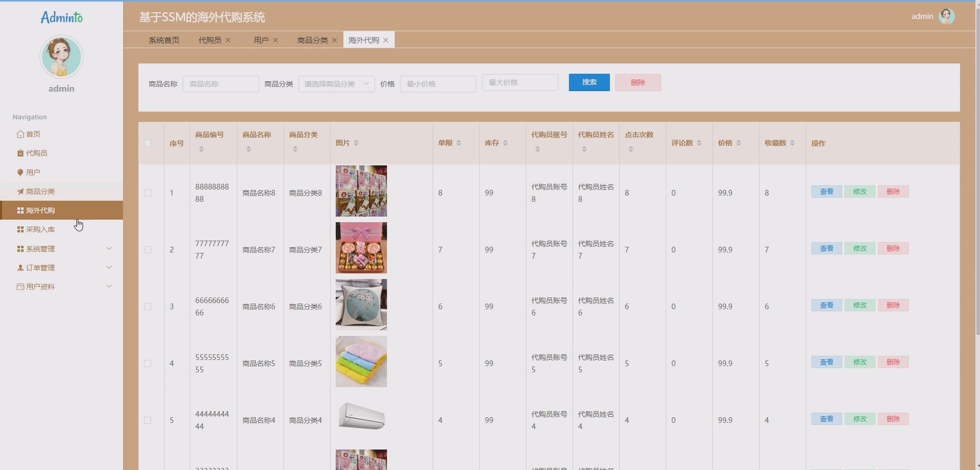
Task: Click the pink 删除 button in filter bar
Action: tap(638, 82)
